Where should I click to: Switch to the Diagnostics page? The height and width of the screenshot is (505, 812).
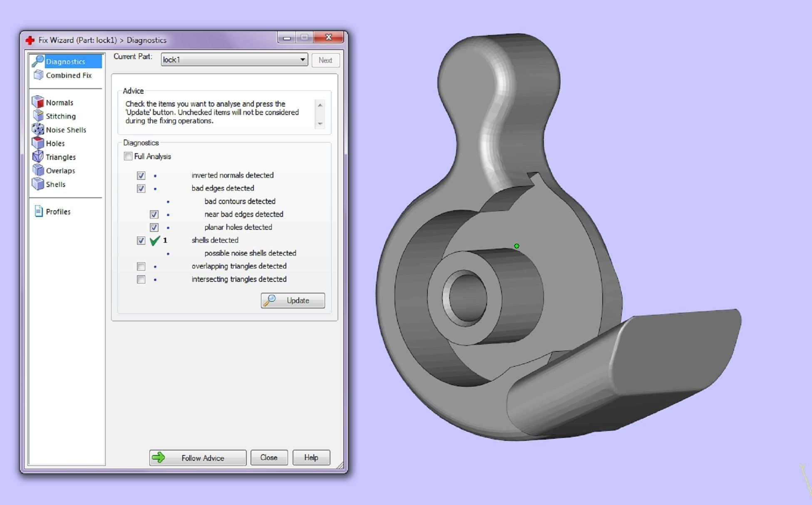[x=65, y=62]
